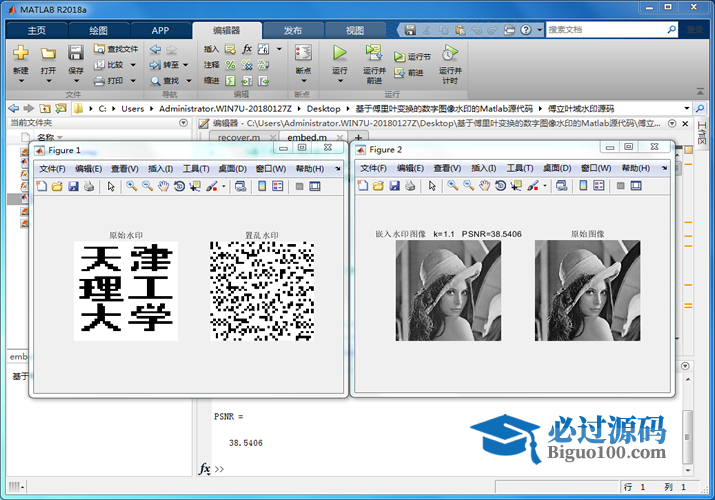Expand the New (新建) dropdown arrow

pos(21,81)
